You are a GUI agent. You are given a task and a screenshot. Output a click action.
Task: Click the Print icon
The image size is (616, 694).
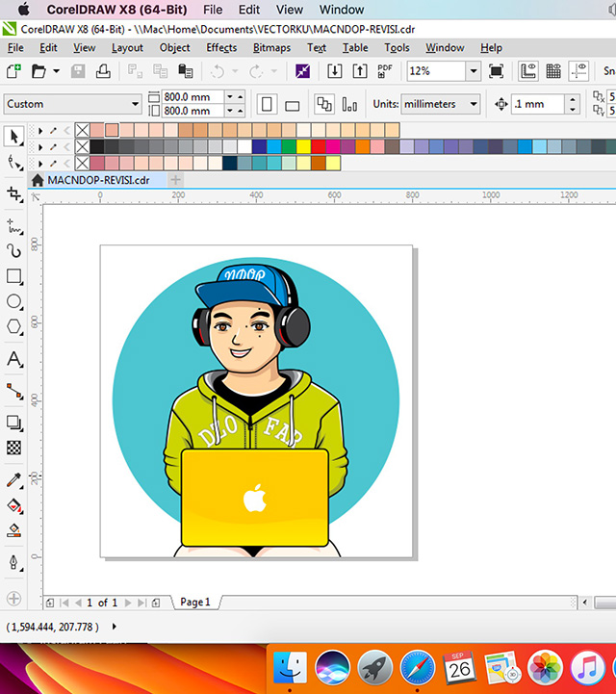103,71
